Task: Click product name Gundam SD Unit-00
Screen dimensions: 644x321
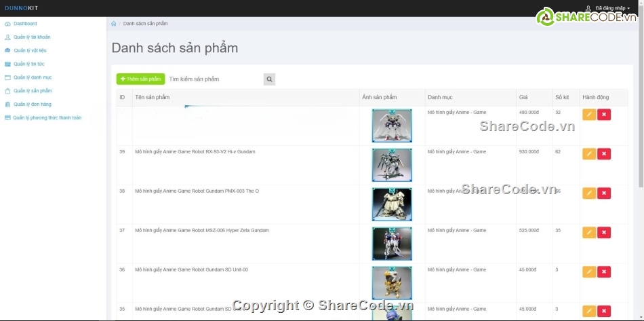Action: (x=192, y=269)
